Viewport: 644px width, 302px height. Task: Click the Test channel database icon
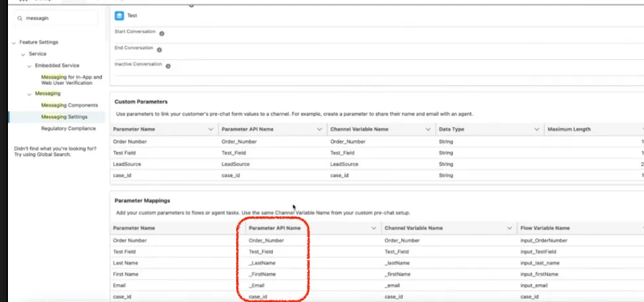(x=119, y=16)
